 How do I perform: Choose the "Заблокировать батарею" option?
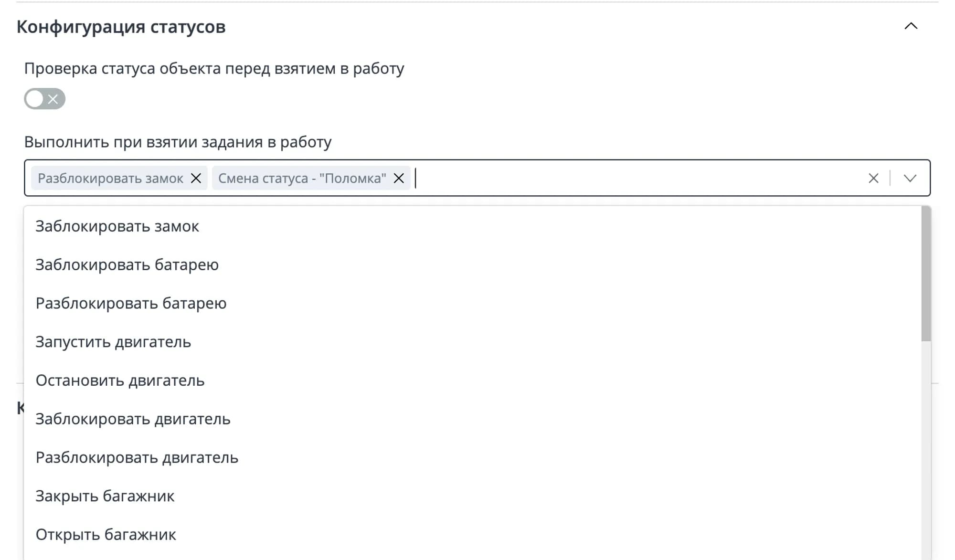coord(127,264)
